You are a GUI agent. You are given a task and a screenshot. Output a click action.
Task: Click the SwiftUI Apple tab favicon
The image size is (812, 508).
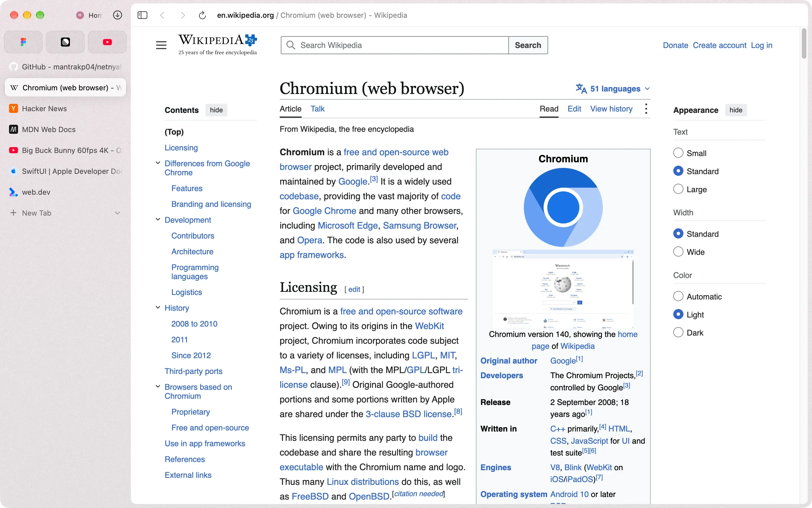click(x=14, y=171)
